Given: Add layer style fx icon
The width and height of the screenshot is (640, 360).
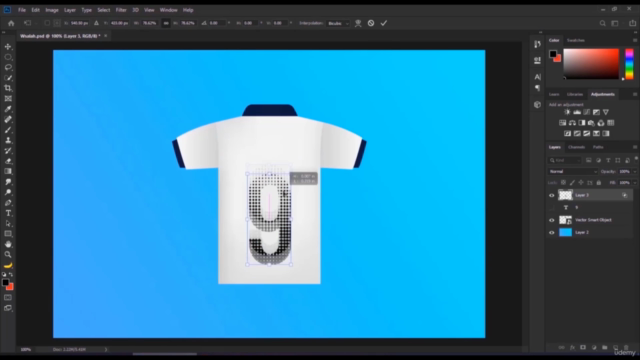Looking at the screenshot, I should coord(572,347).
